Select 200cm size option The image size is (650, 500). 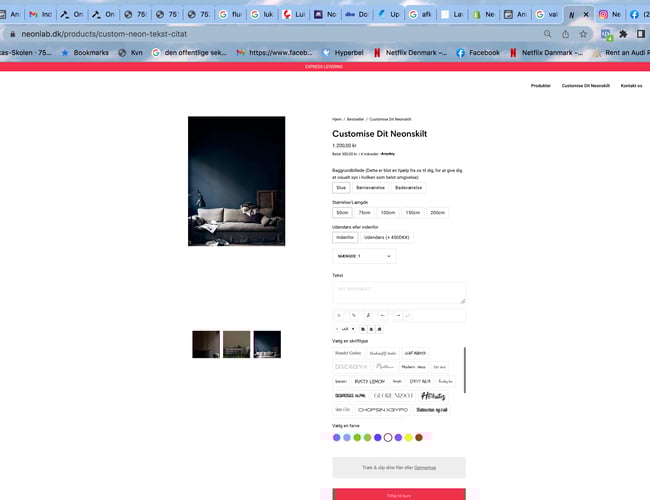pyautogui.click(x=437, y=213)
